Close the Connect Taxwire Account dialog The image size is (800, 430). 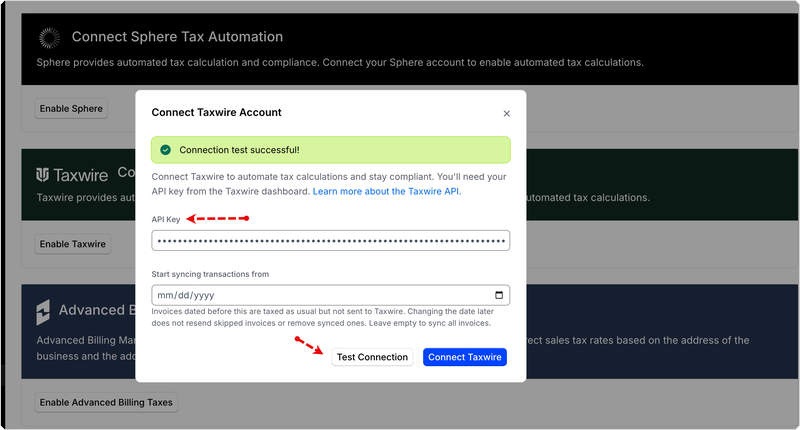[x=506, y=113]
